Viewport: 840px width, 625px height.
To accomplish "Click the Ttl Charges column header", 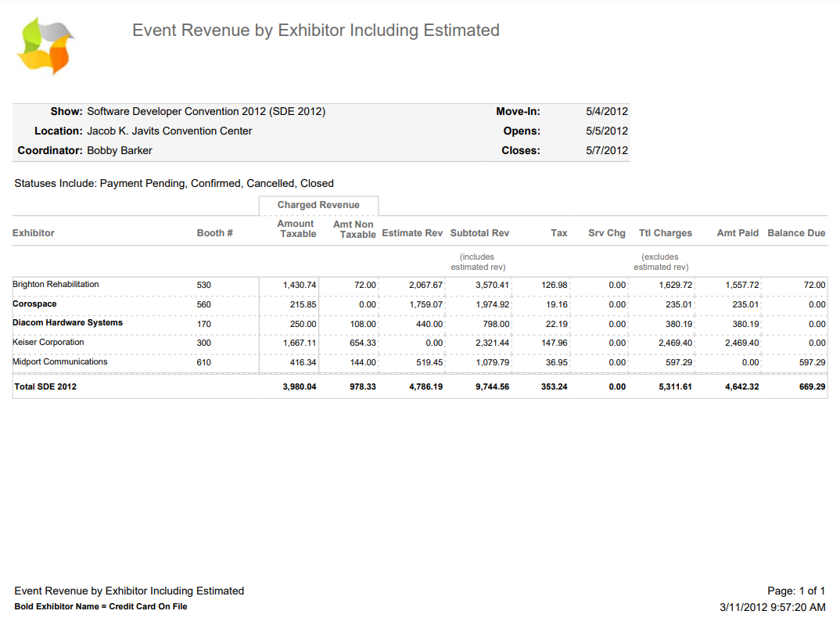I will [x=665, y=233].
